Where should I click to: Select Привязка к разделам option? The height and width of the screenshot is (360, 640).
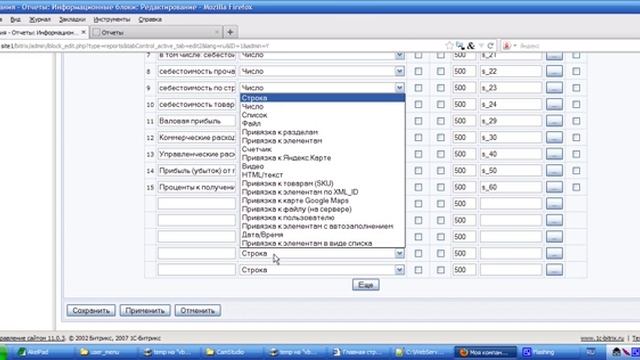tap(322, 132)
